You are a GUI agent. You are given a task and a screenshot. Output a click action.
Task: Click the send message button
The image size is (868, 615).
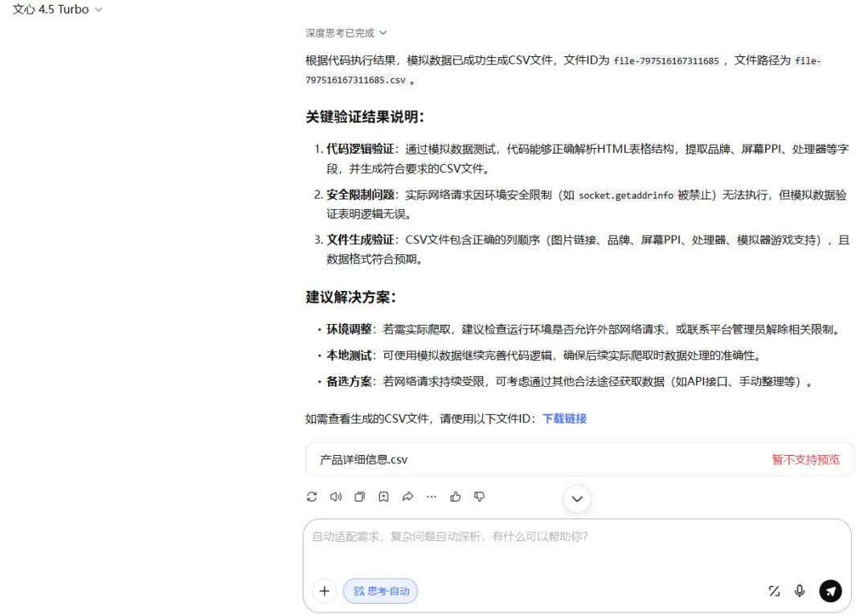click(x=830, y=591)
